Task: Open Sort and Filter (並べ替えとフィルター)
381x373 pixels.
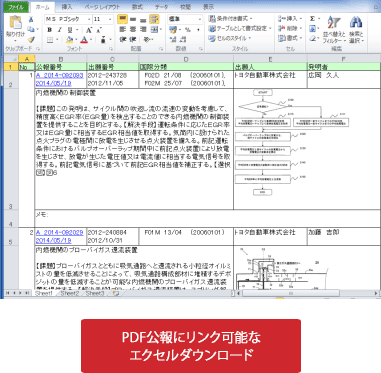Action: pyautogui.click(x=334, y=30)
